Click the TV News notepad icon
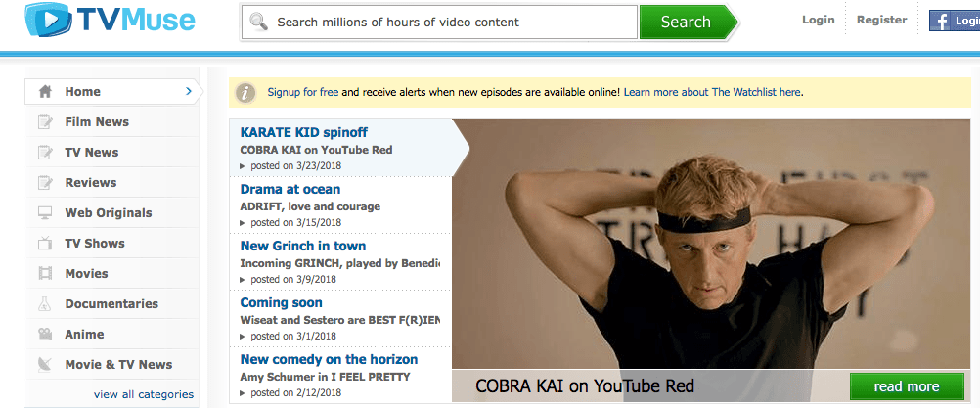Screen dimensions: 980x408 pyautogui.click(x=45, y=153)
